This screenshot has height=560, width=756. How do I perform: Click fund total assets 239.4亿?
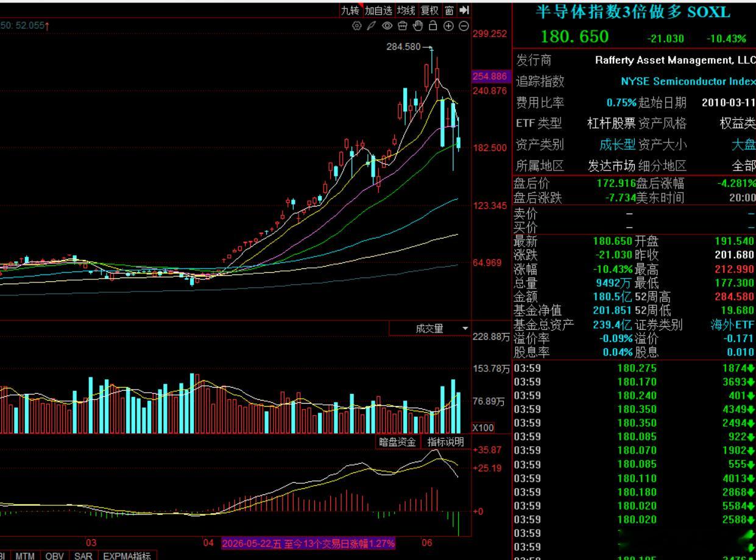[x=612, y=324]
